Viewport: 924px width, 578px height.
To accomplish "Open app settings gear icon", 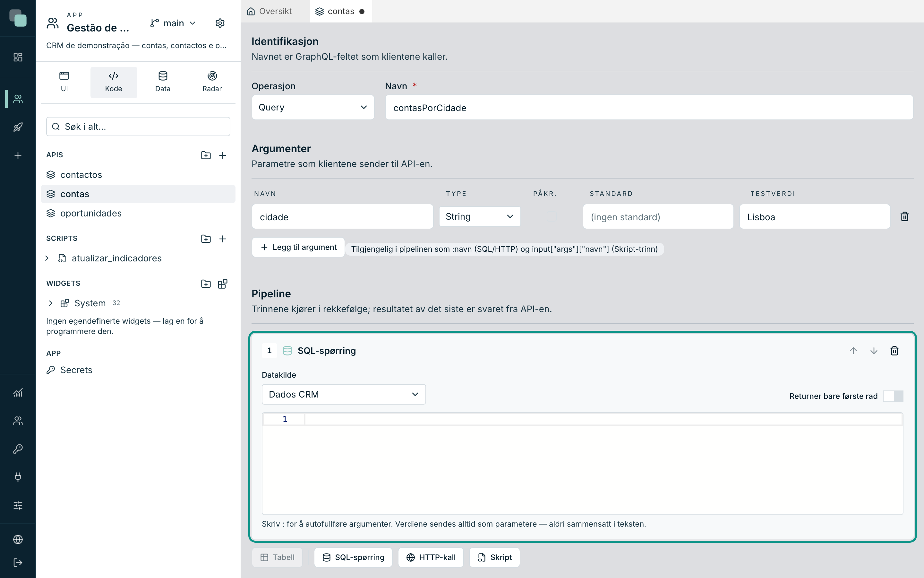I will [220, 23].
